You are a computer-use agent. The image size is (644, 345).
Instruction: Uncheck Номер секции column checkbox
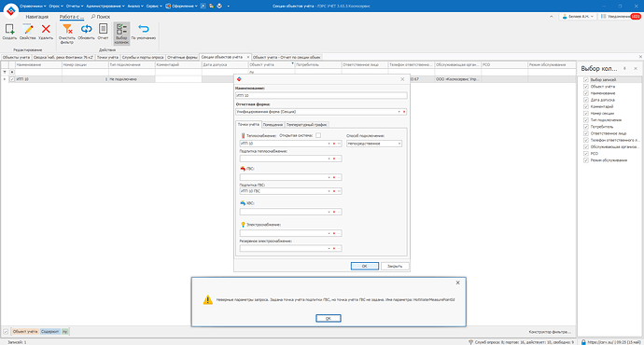pos(586,113)
